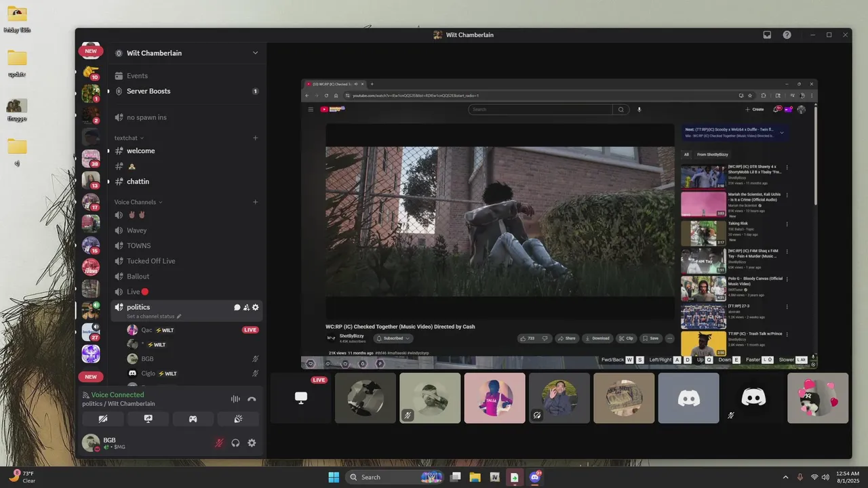Start an activity with the gamepad button

point(193,419)
